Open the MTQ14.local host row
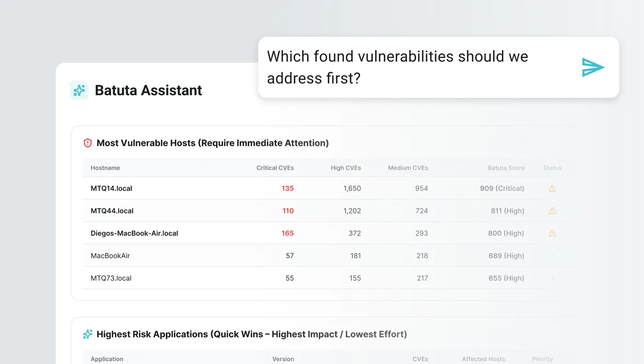Viewport: 644px width, 364px height. click(325, 188)
